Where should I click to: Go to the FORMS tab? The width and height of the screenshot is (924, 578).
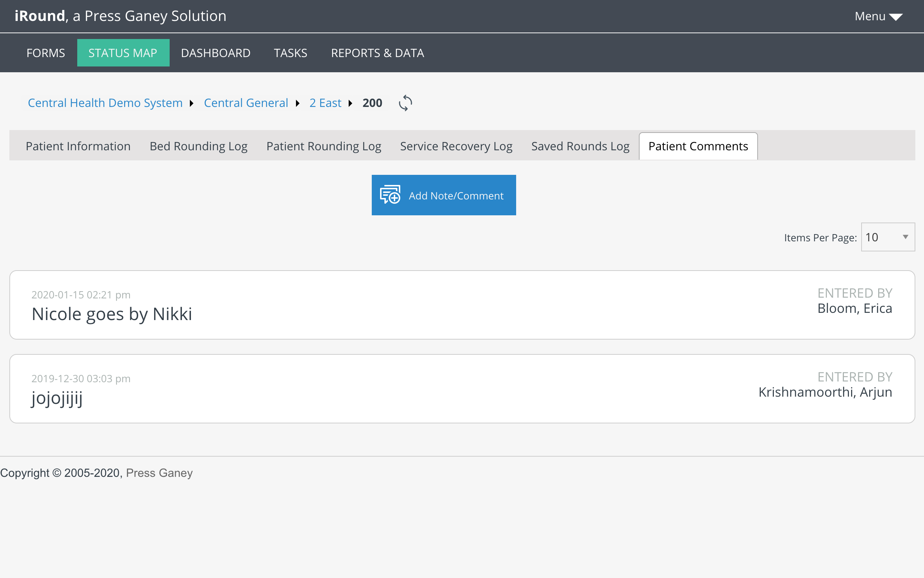(x=46, y=53)
